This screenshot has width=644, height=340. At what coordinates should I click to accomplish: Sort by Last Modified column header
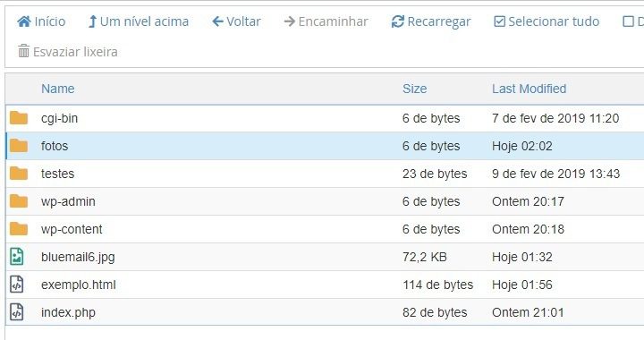tap(529, 89)
